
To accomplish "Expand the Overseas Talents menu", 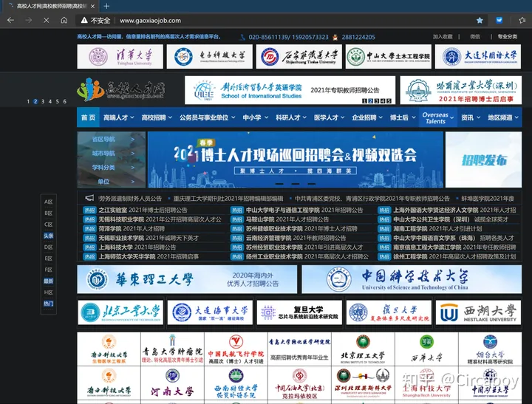I will click(437, 117).
